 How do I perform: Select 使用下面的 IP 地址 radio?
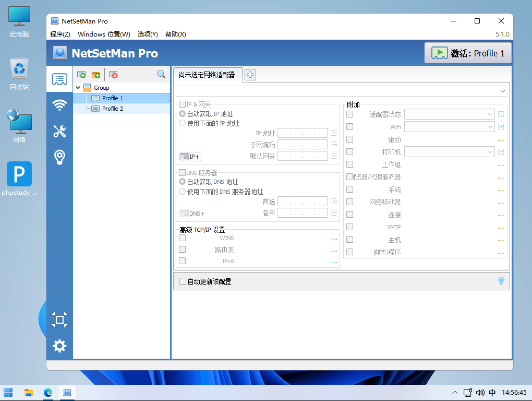pyautogui.click(x=182, y=123)
